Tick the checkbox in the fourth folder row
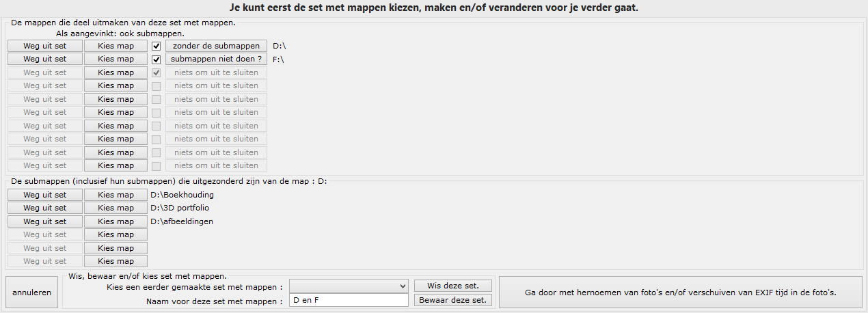 [x=157, y=86]
